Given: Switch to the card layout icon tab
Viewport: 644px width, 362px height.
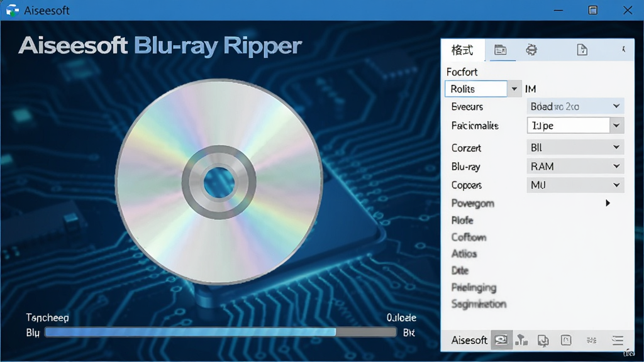Looking at the screenshot, I should pos(500,50).
